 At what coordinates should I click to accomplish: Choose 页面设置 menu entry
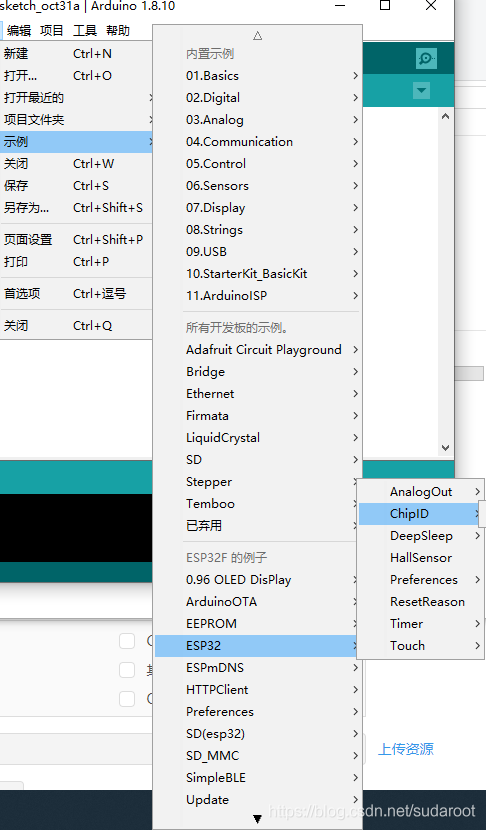point(76,240)
